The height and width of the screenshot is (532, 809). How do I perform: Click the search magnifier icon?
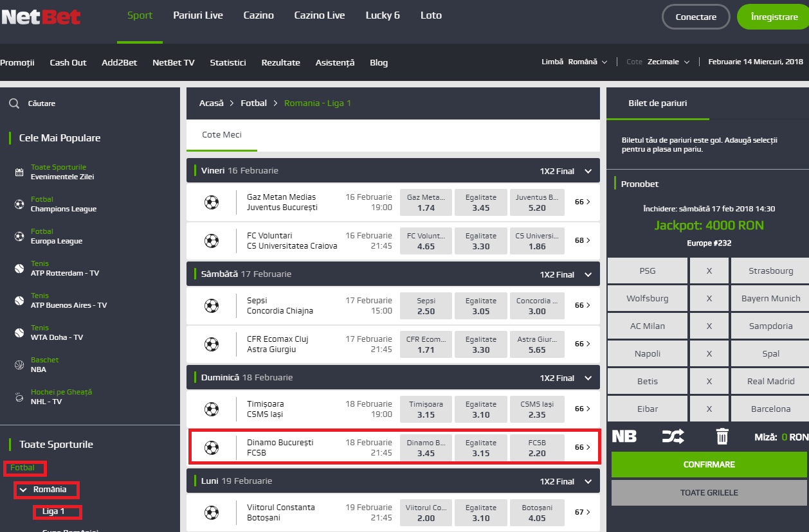coord(14,103)
